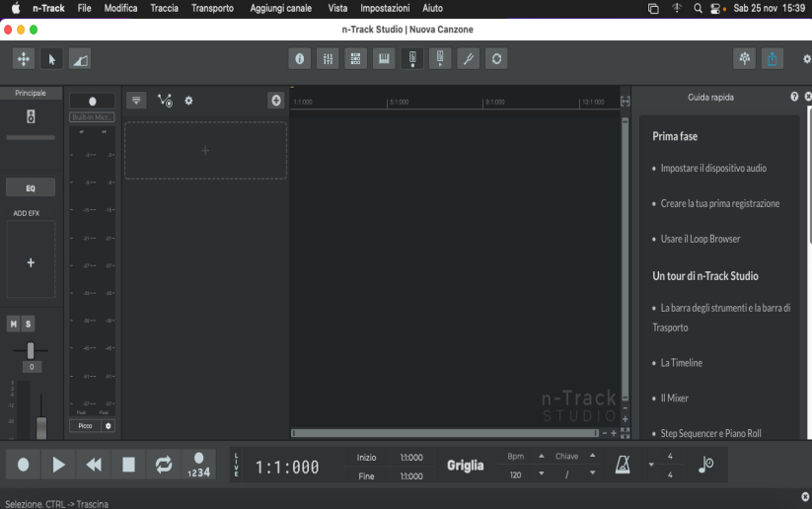This screenshot has width=812, height=509.
Task: Open the Vista menu
Action: tap(337, 8)
